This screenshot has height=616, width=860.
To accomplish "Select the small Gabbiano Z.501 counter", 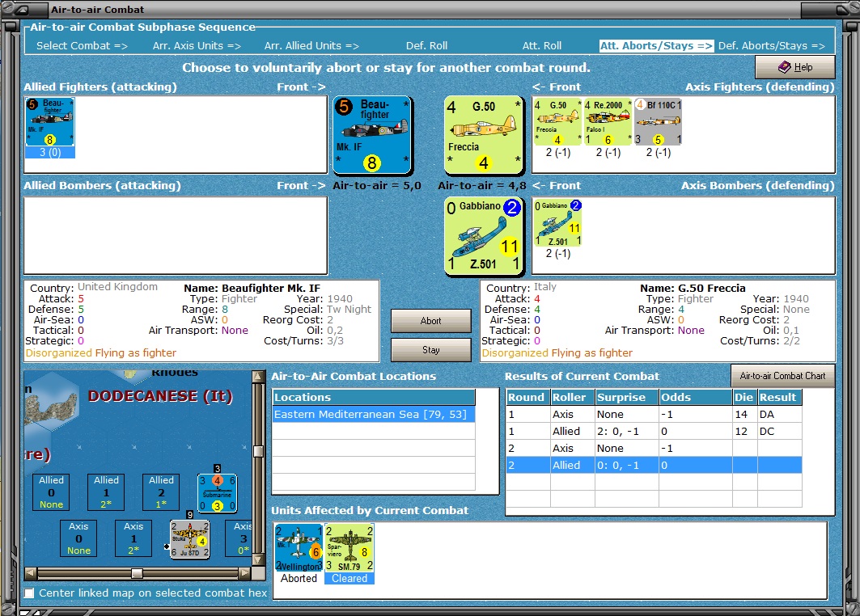I will coord(557,222).
